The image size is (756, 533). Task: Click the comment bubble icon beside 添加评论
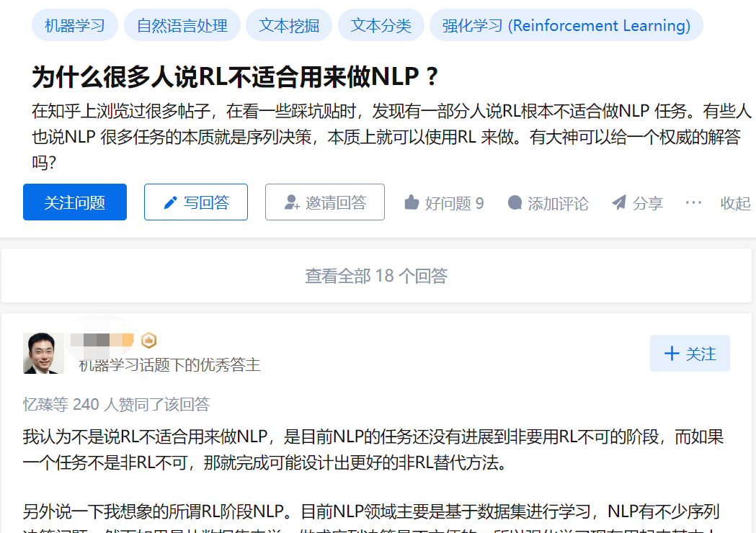[x=515, y=202]
